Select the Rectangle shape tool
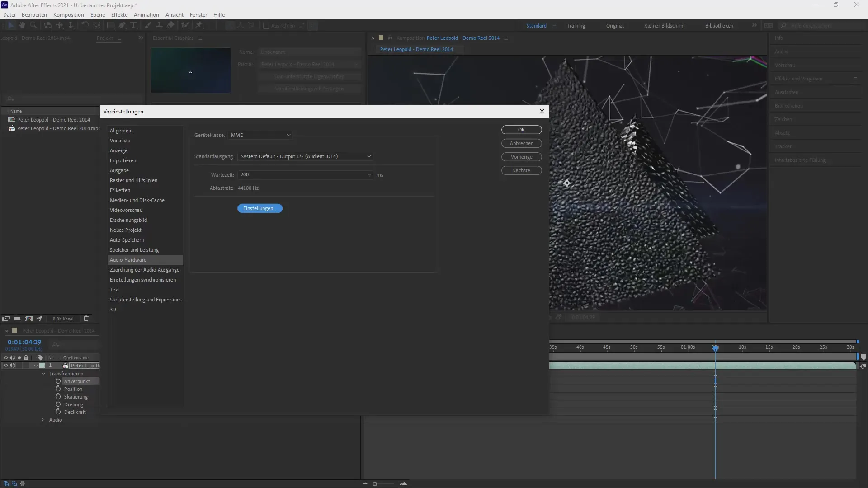 pos(110,26)
